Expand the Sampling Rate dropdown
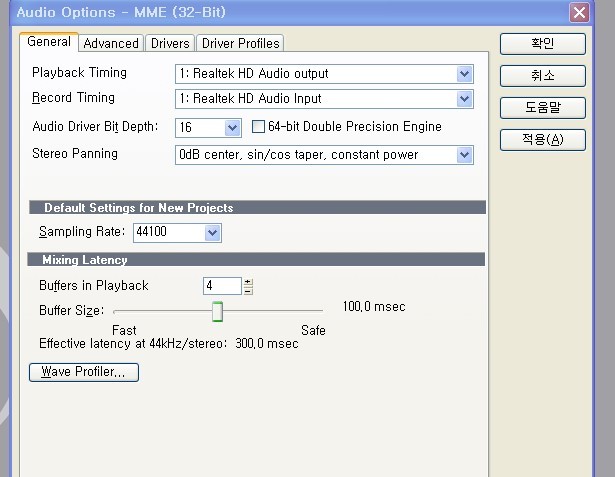This screenshot has width=615, height=477. pyautogui.click(x=212, y=233)
